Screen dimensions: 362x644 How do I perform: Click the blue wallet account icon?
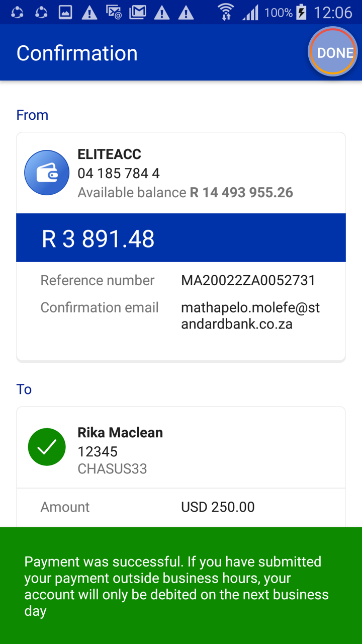tap(47, 173)
